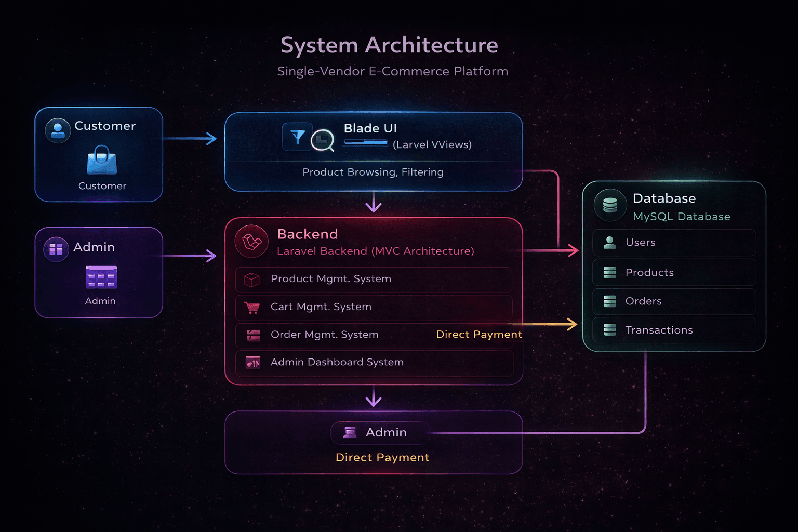Click the blue shopping bag icon
This screenshot has height=532, width=798.
click(x=102, y=160)
